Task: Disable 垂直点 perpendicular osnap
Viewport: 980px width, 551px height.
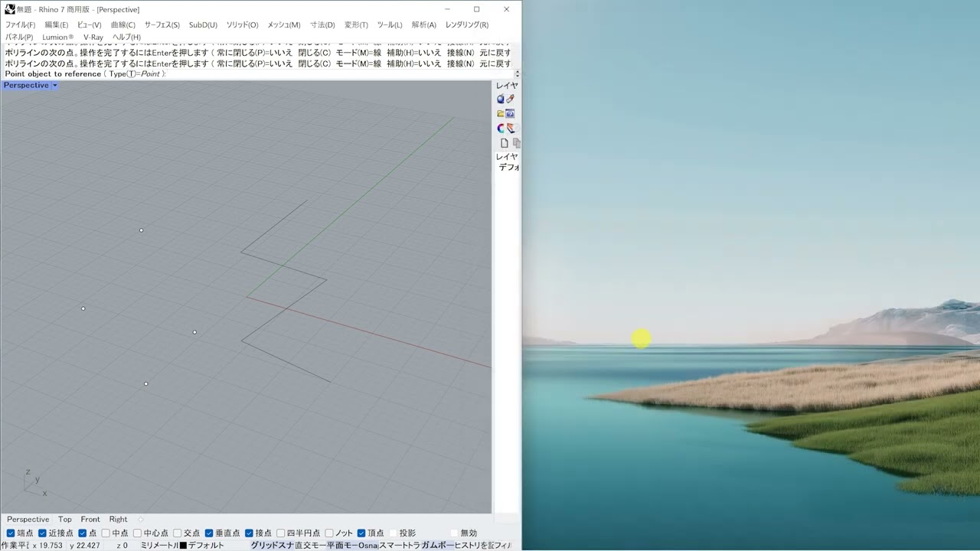Action: coord(209,533)
